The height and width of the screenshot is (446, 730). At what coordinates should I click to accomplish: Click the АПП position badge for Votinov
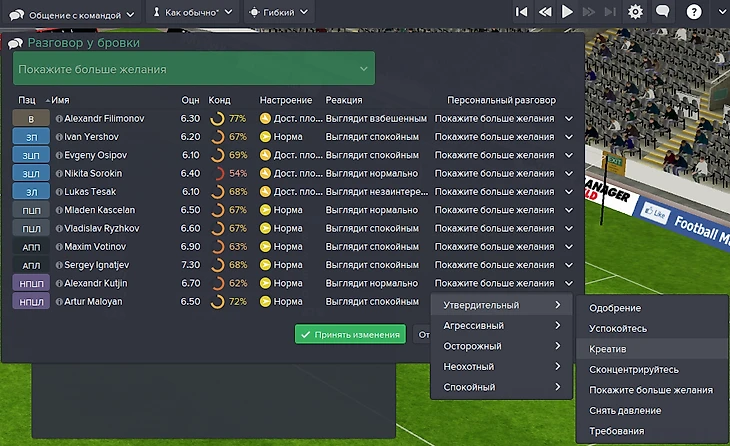click(x=31, y=247)
